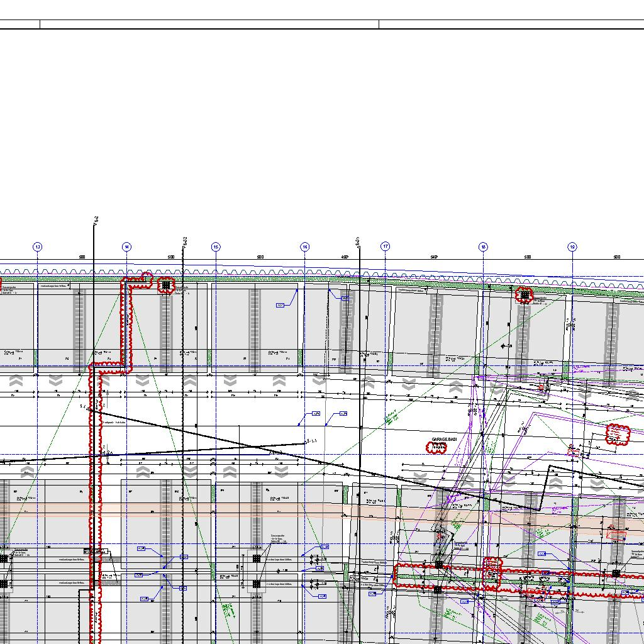This screenshot has width=644, height=644.
Task: Click the 500 dimension between axes 15 and 16
Action: (260, 257)
